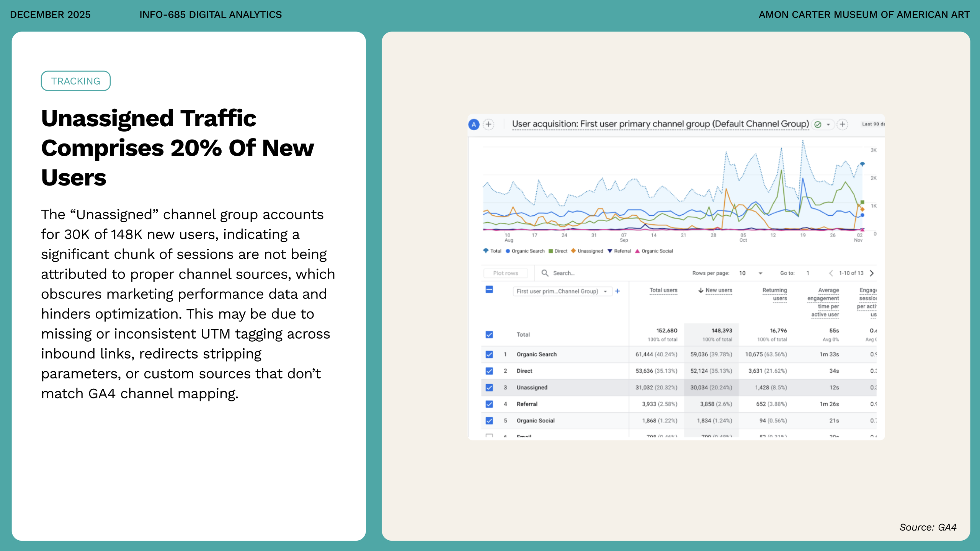
Task: Click the blue 'A' all users segment icon
Action: click(x=474, y=124)
